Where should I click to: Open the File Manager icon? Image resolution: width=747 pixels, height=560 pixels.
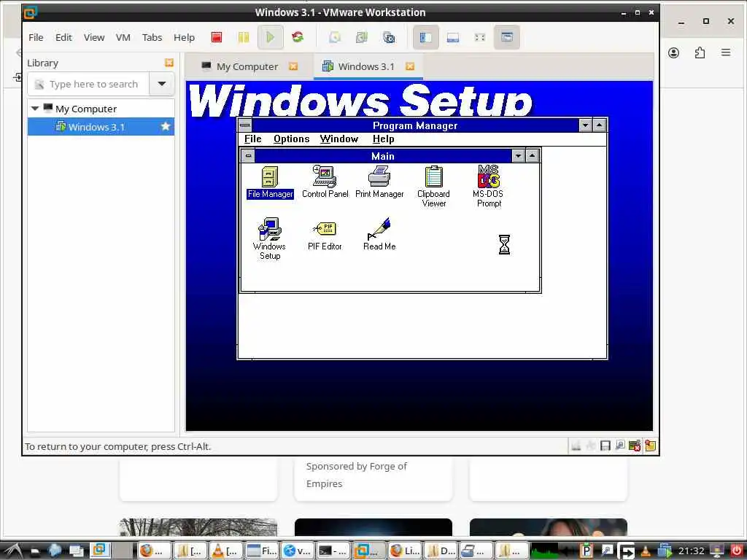270,182
